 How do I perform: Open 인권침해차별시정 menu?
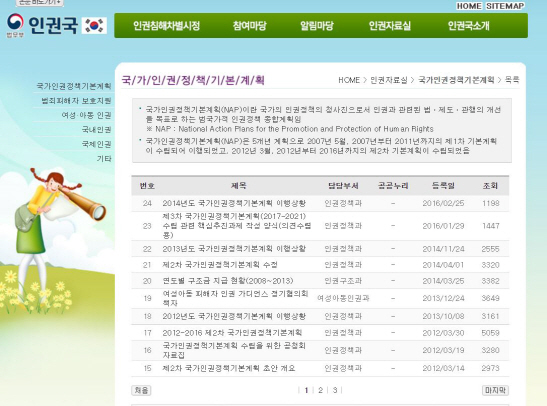166,25
